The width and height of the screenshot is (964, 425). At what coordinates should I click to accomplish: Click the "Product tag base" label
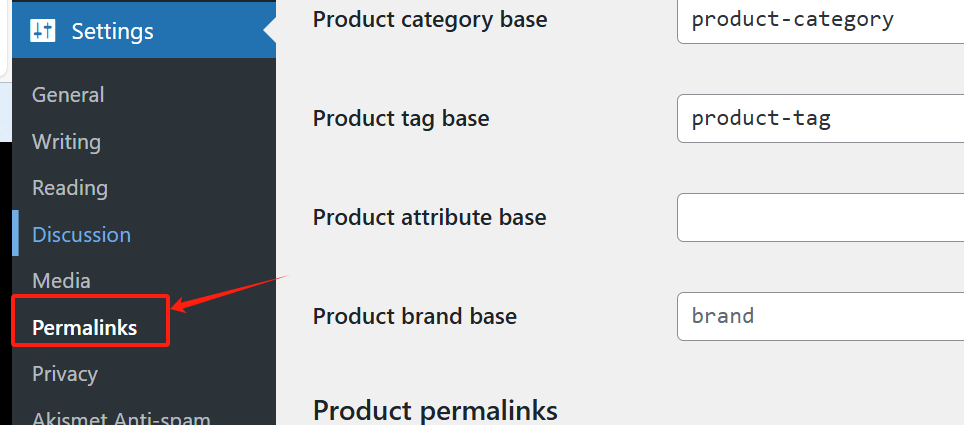pos(401,119)
